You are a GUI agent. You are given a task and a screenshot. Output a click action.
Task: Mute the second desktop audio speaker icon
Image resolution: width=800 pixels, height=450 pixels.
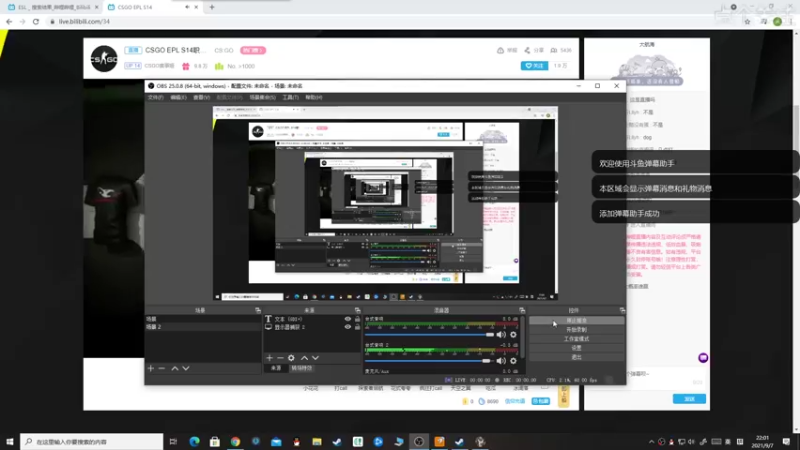(501, 361)
